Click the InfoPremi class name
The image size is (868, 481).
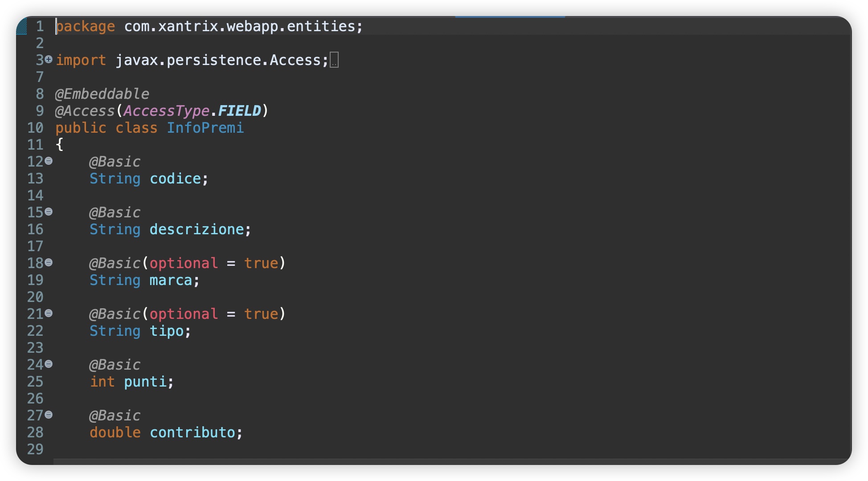pos(205,128)
